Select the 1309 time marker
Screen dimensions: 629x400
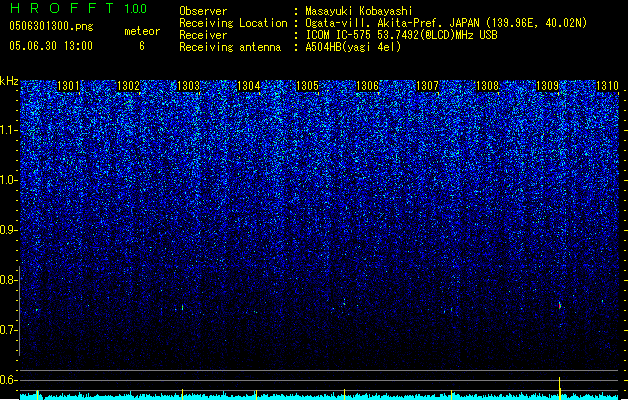click(548, 86)
